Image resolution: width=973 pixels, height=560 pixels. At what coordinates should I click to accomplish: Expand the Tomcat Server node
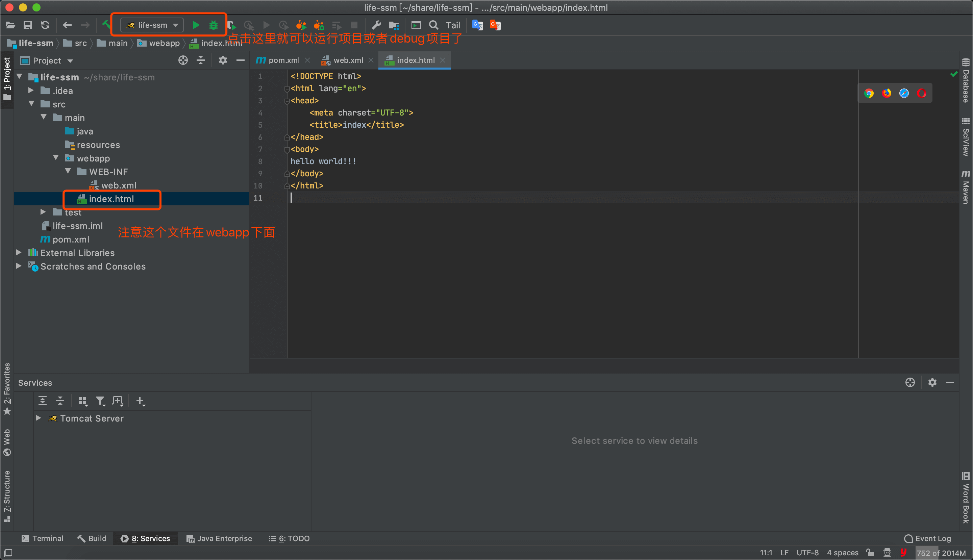(x=38, y=418)
